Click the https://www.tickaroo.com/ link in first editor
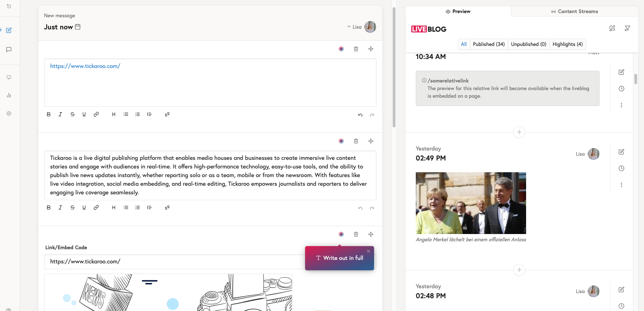This screenshot has width=644, height=311. coord(85,66)
